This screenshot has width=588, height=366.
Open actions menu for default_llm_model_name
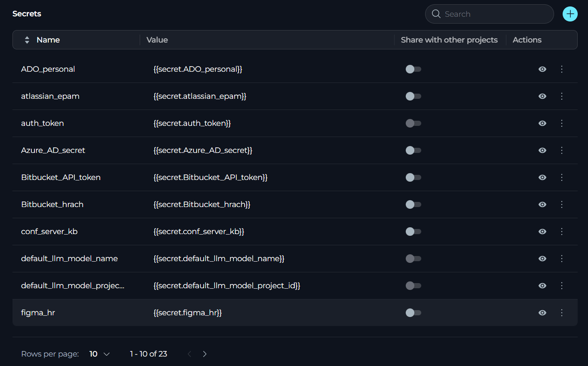click(x=562, y=259)
